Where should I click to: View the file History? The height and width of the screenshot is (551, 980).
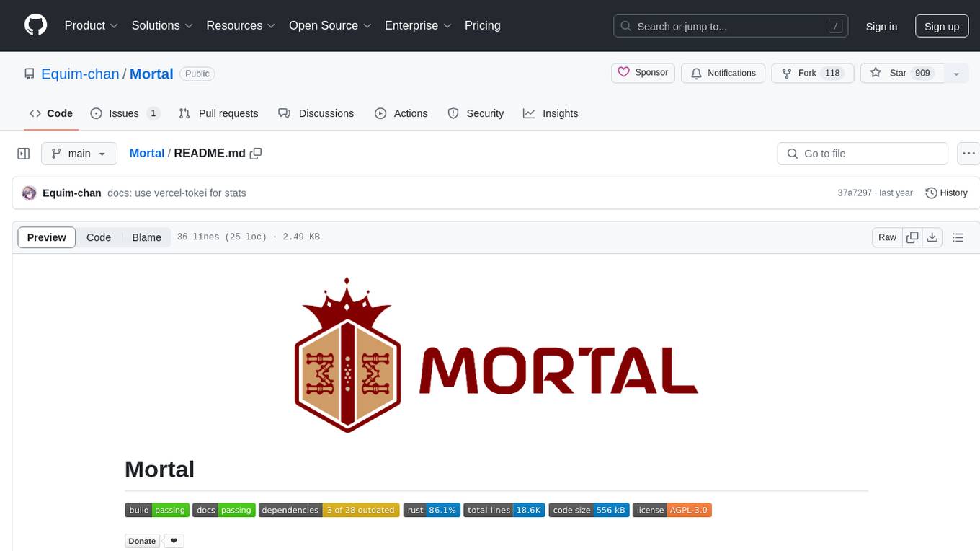point(946,193)
